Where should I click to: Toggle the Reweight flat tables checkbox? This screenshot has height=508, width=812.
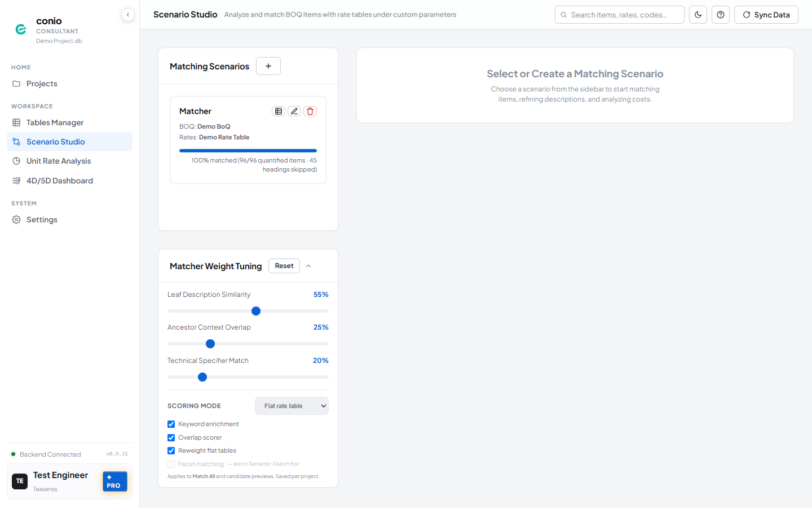click(171, 450)
